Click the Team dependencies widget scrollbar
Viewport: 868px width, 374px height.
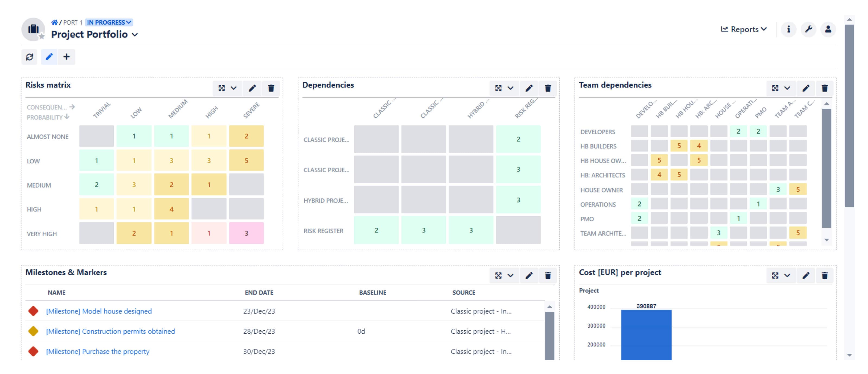(826, 168)
